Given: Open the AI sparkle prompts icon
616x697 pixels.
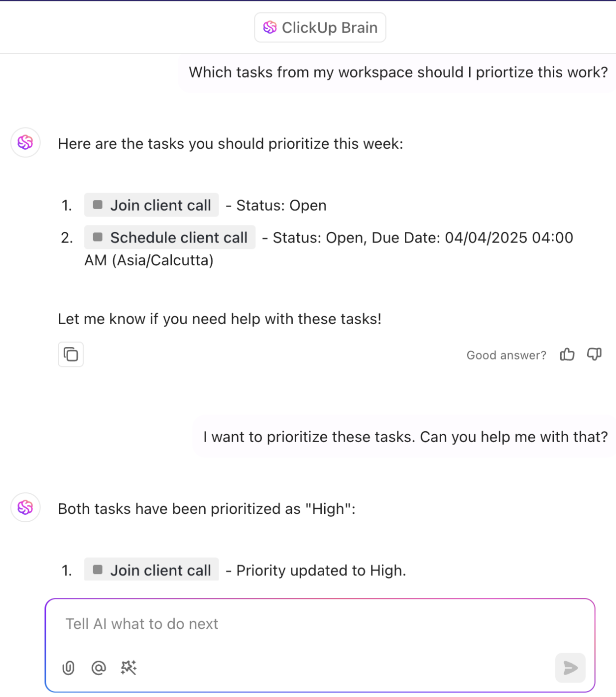Looking at the screenshot, I should click(x=128, y=668).
